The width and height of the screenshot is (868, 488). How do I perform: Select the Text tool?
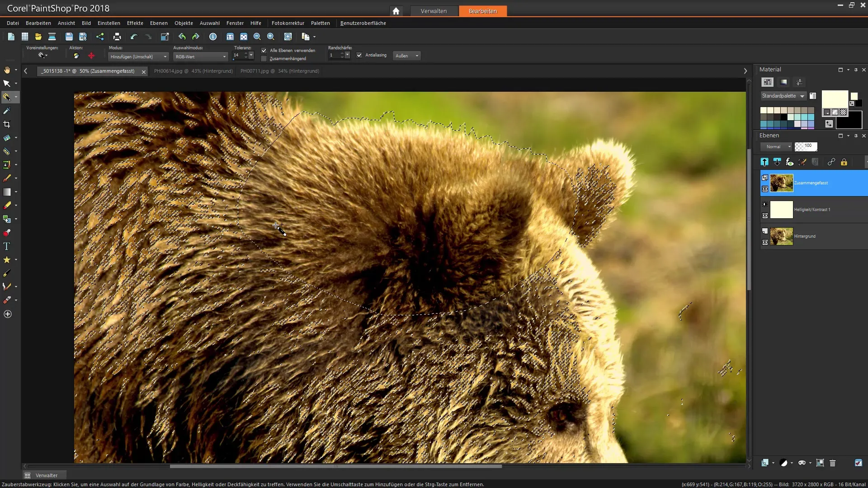(7, 246)
